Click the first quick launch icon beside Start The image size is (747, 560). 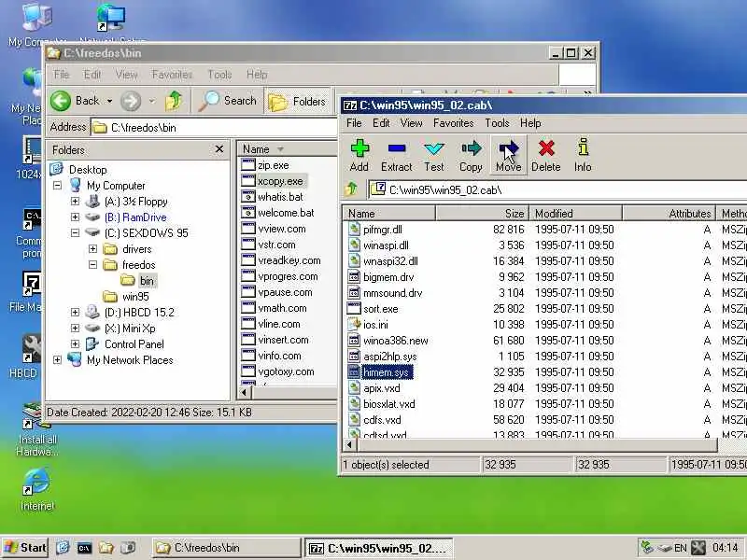click(63, 548)
